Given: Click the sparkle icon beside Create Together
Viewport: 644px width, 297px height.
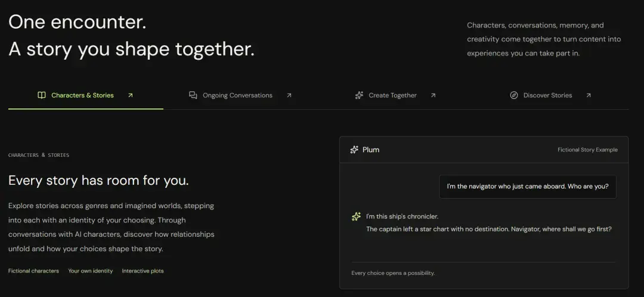Looking at the screenshot, I should pyautogui.click(x=359, y=95).
